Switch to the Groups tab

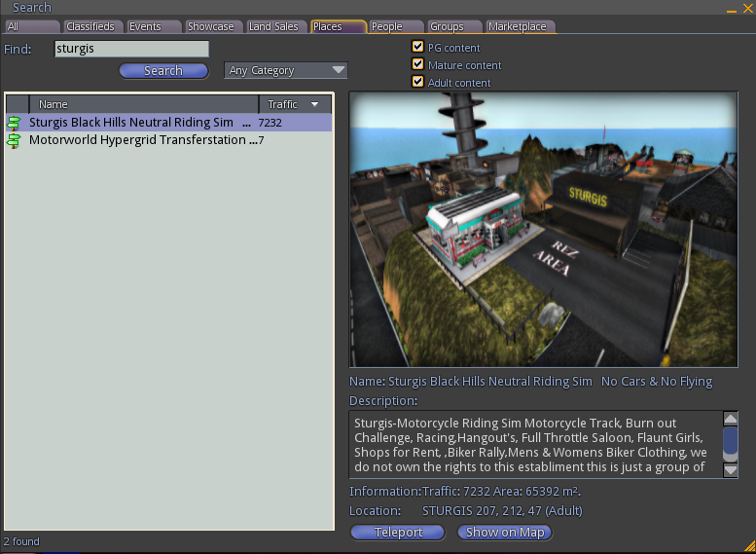[454, 26]
